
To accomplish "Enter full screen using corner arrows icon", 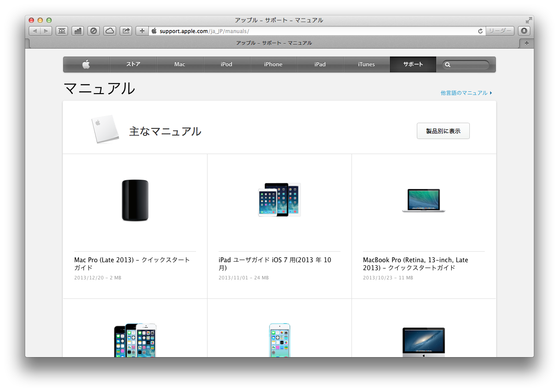I will click(529, 20).
